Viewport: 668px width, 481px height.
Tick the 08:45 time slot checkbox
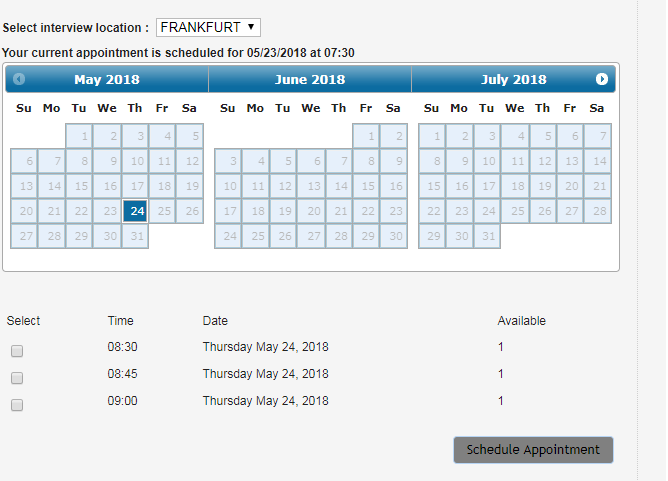[17, 378]
